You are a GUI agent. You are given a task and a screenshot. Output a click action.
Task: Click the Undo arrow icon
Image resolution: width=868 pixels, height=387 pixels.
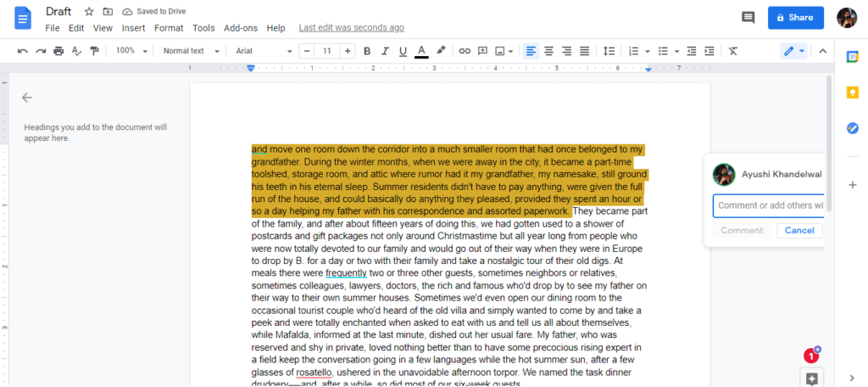tap(23, 51)
